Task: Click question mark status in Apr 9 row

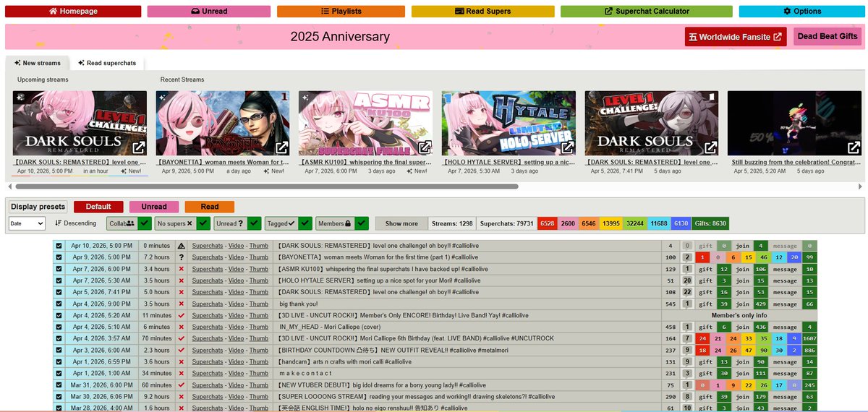Action: tap(182, 257)
